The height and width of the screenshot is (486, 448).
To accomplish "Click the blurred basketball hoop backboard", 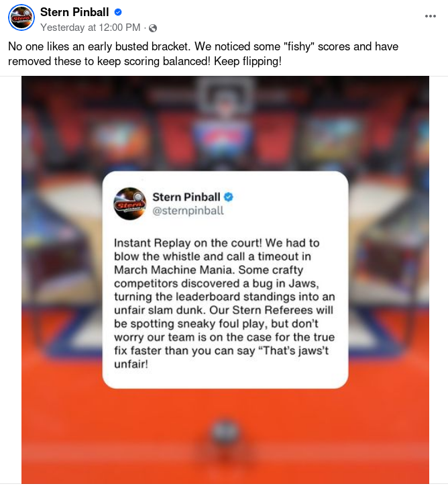I will coord(225,96).
